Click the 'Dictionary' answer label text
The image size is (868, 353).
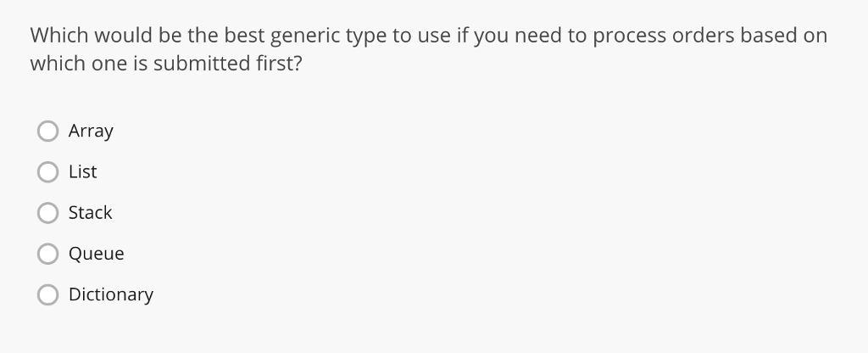(111, 294)
